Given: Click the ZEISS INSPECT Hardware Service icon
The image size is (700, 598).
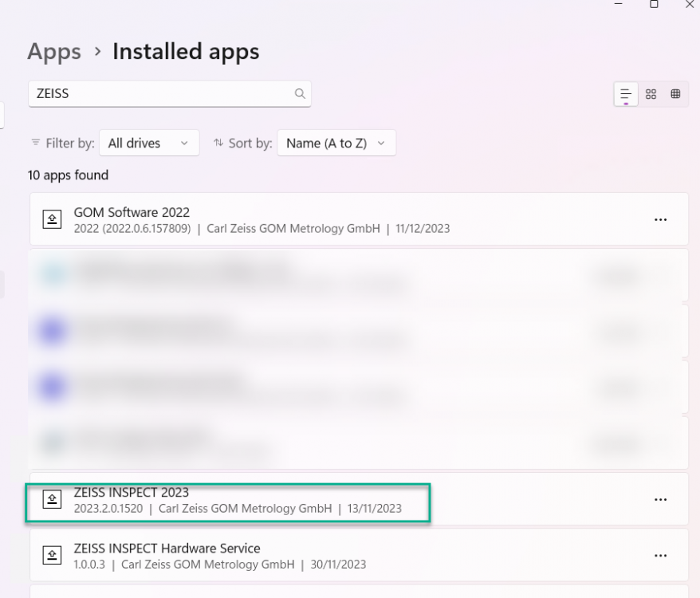Looking at the screenshot, I should 52,556.
